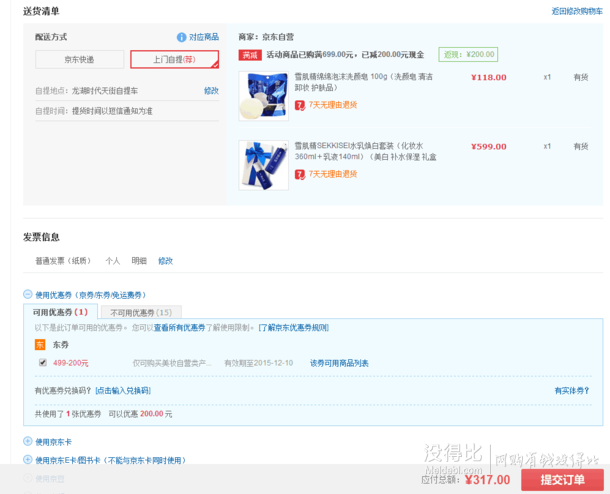Screen dimensions: 610x494
Task: Switch to 不可用优惠券 (15) tab
Action: coord(141,313)
